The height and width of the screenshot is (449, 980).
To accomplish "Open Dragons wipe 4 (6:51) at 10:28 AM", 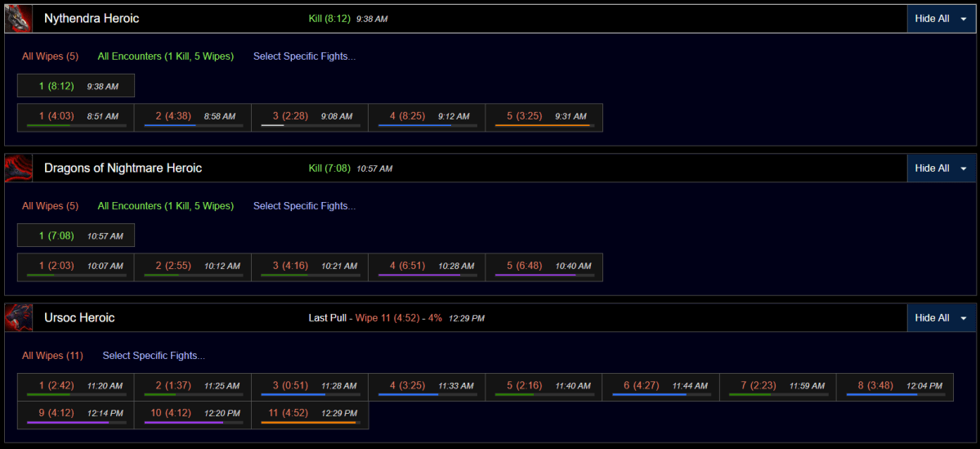I will pos(427,267).
